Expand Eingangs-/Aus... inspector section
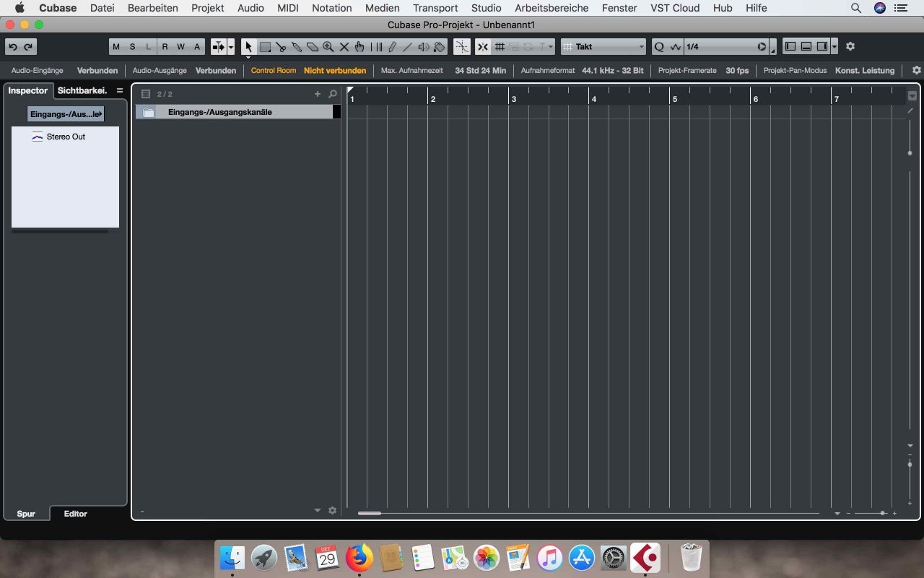Viewport: 924px width, 578px height. 66,114
